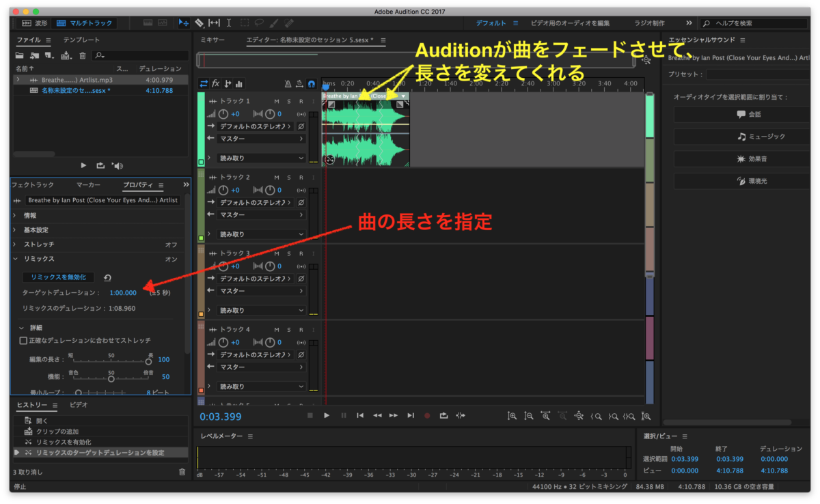The image size is (820, 504).
Task: Open Track 1 automation mode dropdown 読み取り
Action: [x=262, y=158]
